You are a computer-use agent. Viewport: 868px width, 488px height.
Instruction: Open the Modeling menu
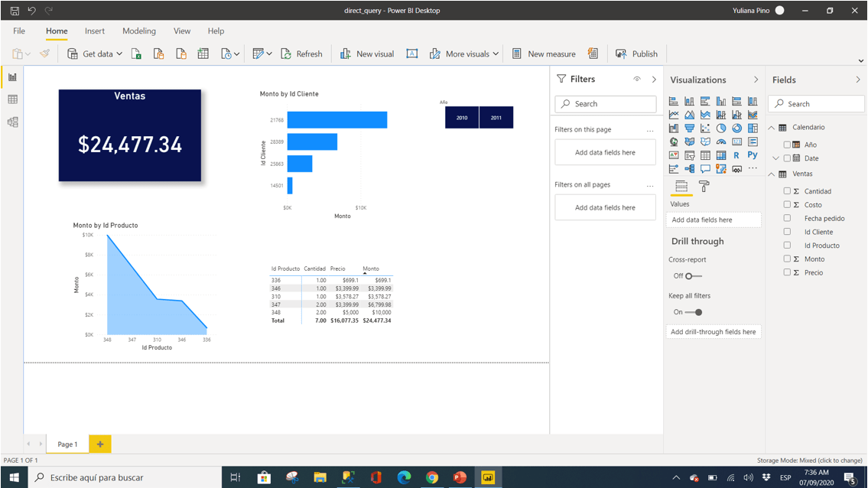138,31
